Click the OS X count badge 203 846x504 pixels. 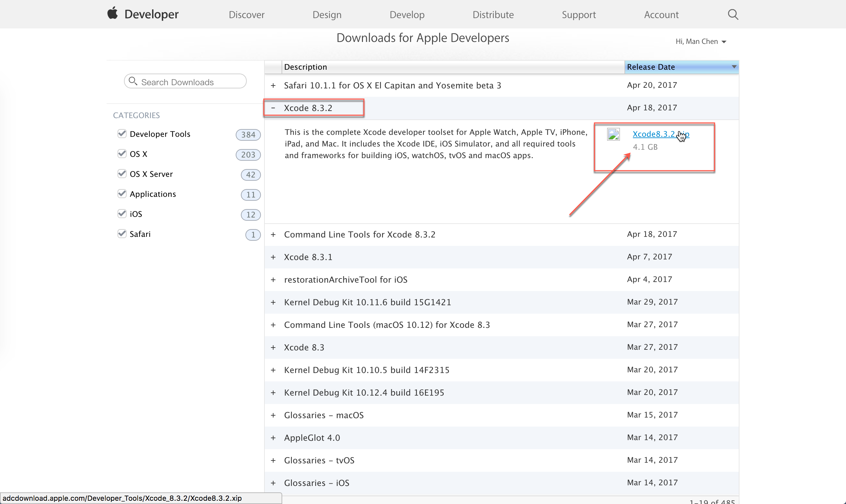click(248, 155)
